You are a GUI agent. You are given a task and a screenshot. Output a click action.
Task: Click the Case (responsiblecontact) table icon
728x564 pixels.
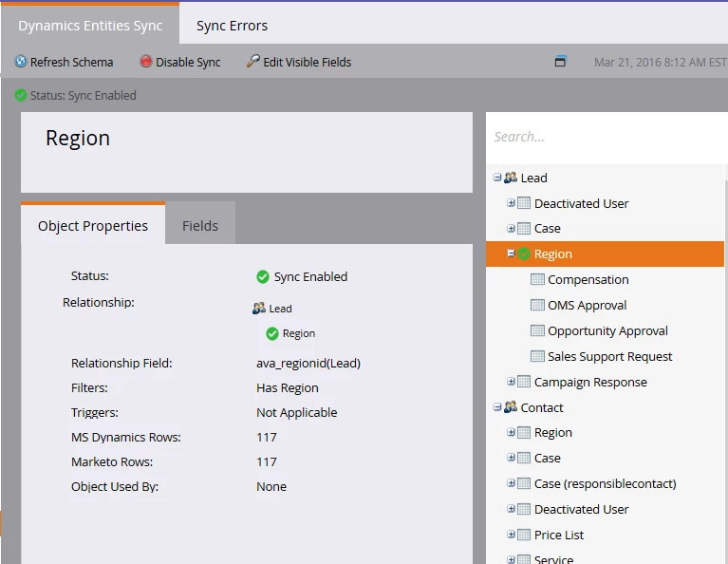(524, 483)
